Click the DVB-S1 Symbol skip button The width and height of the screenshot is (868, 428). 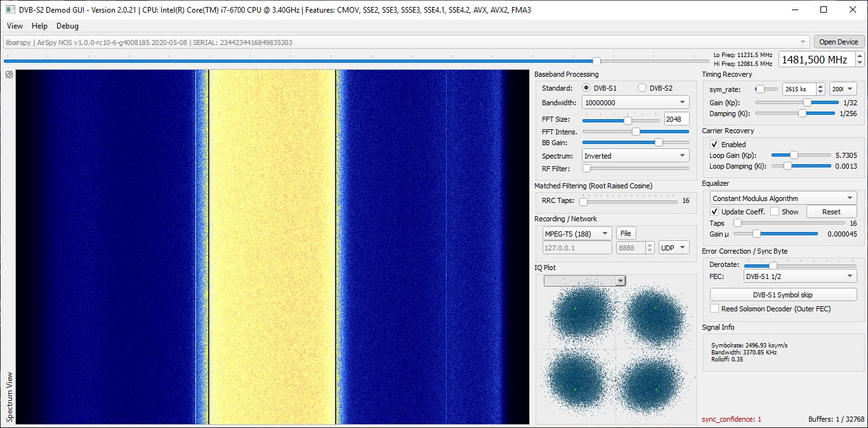[x=782, y=295]
